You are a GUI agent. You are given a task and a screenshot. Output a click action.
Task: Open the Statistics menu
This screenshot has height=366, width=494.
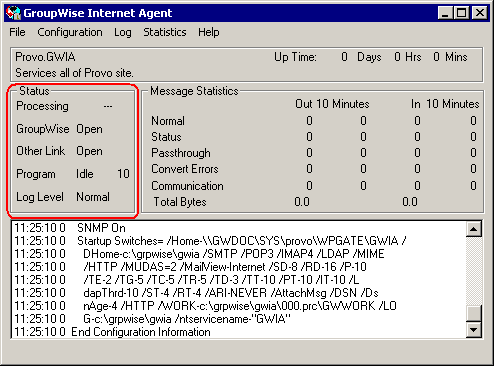(165, 32)
